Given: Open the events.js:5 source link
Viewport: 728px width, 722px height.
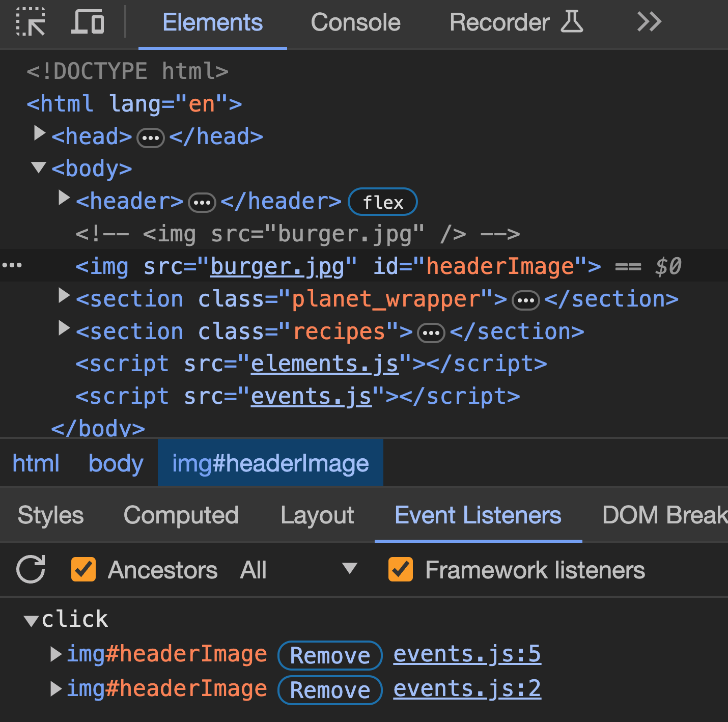Looking at the screenshot, I should click(467, 654).
